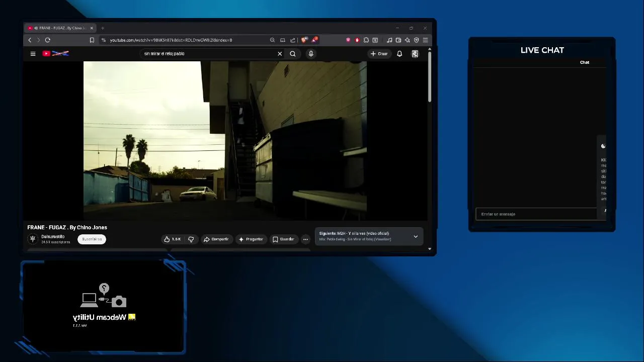Image resolution: width=644 pixels, height=362 pixels.
Task: Click the browser forward arrow
Action: pos(38,40)
